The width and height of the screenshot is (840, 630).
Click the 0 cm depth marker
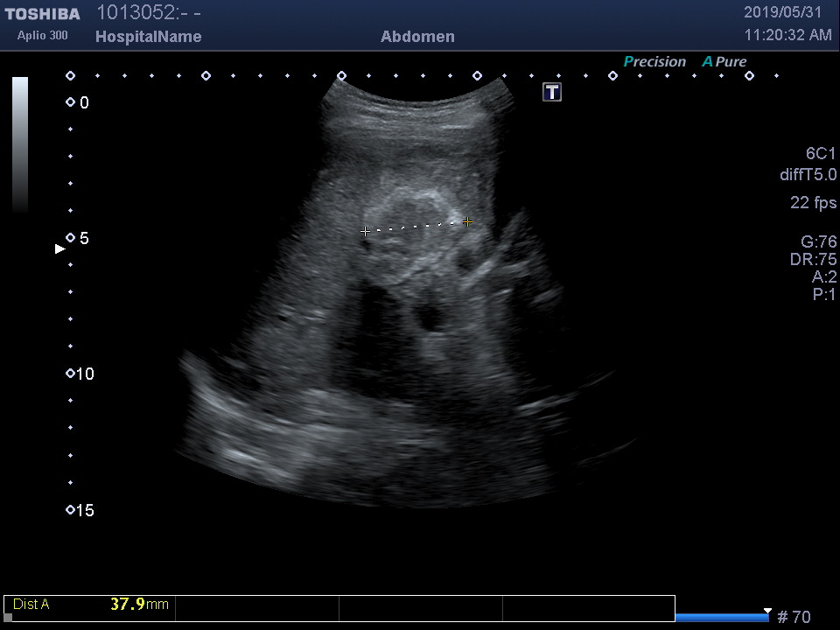click(77, 103)
